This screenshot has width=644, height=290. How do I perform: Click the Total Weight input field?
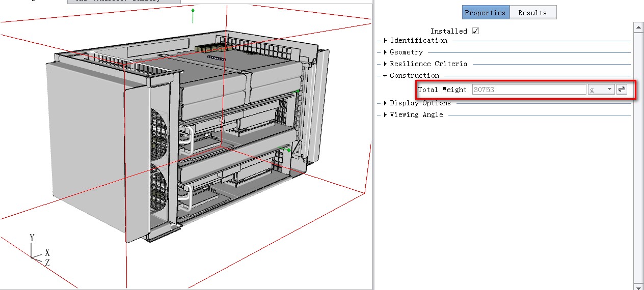(528, 90)
